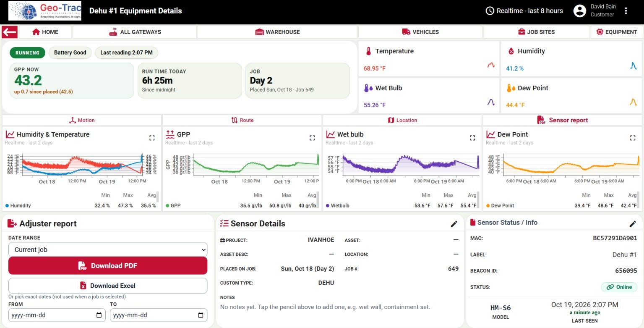Screen dimensions: 644x328
Task: Open the ALL GATEWAYS tab
Action: click(135, 32)
